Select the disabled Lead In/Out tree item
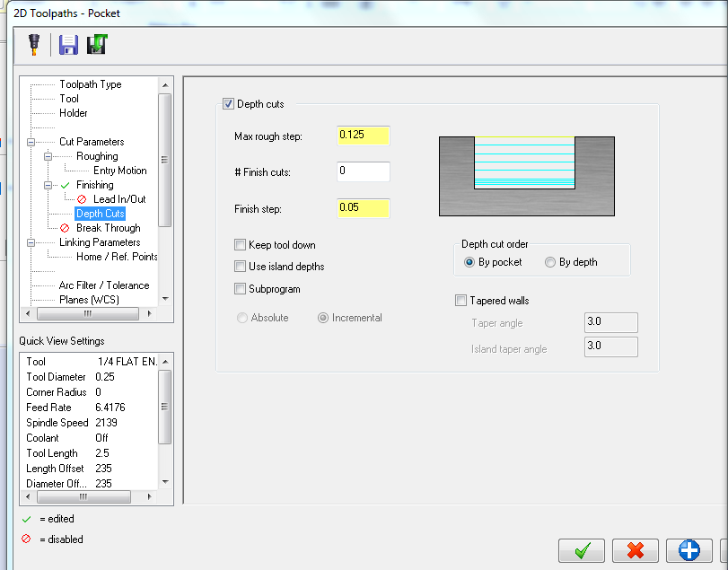This screenshot has width=728, height=570. (x=118, y=199)
